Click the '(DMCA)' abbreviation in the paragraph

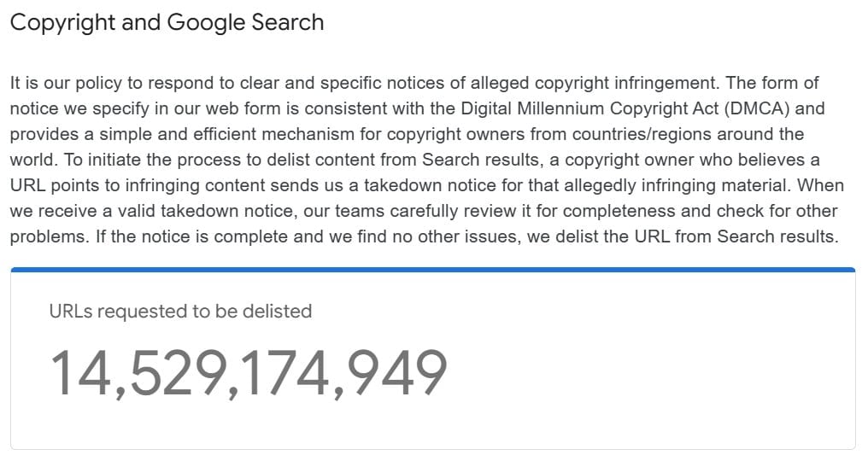757,108
